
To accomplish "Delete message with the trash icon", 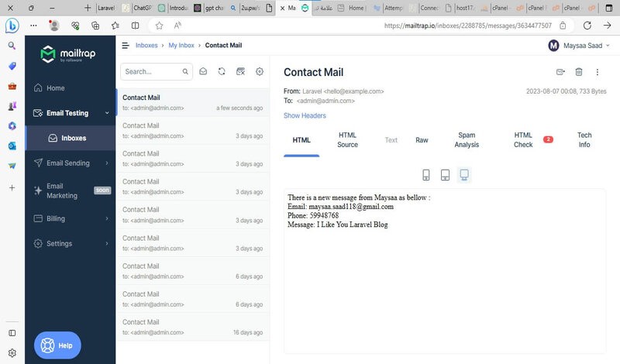I will point(579,72).
